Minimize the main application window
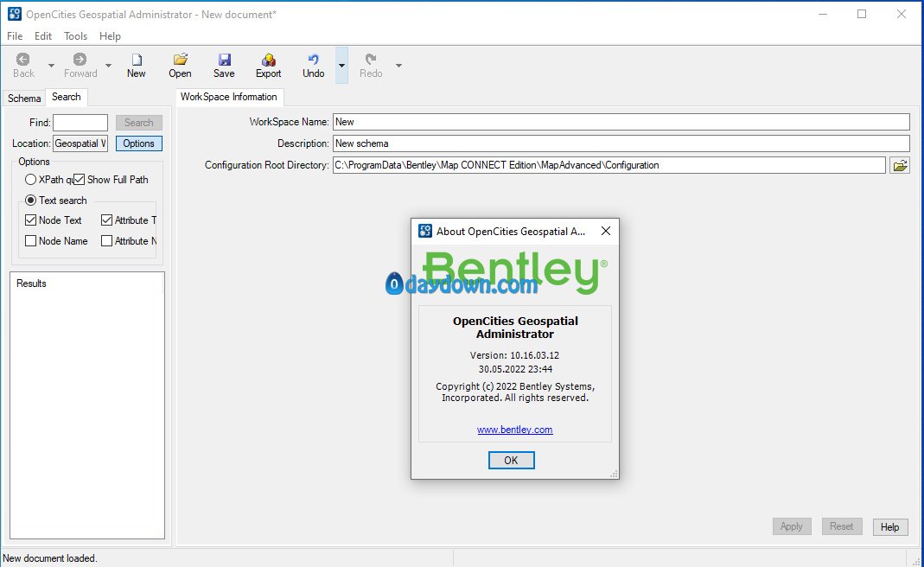The width and height of the screenshot is (924, 567). [x=823, y=14]
